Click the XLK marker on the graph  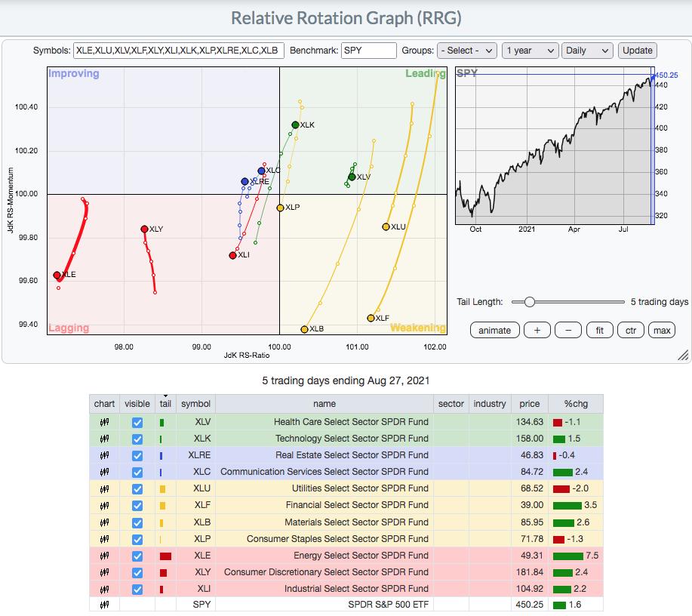pos(295,125)
